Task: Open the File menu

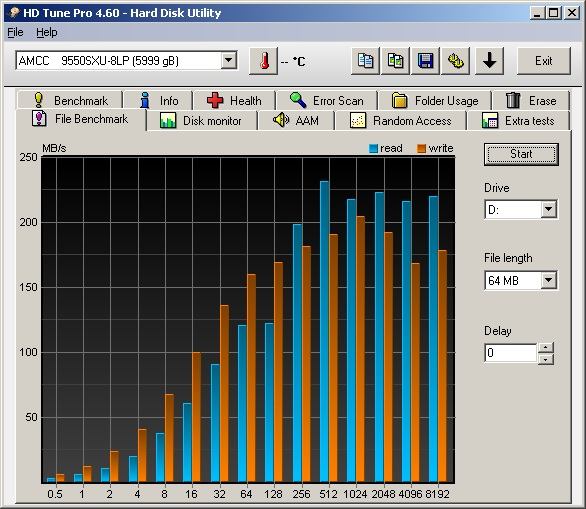Action: (x=15, y=33)
